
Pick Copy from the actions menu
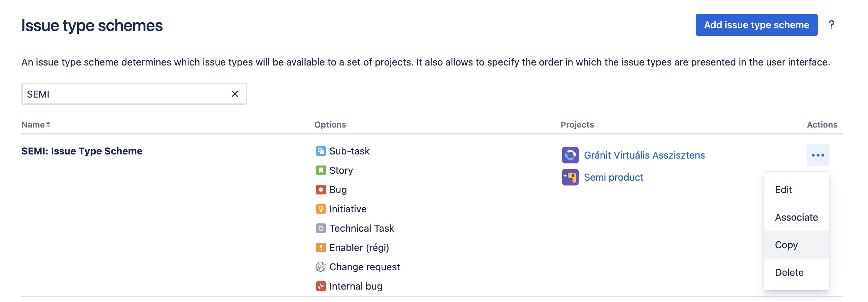click(x=786, y=245)
